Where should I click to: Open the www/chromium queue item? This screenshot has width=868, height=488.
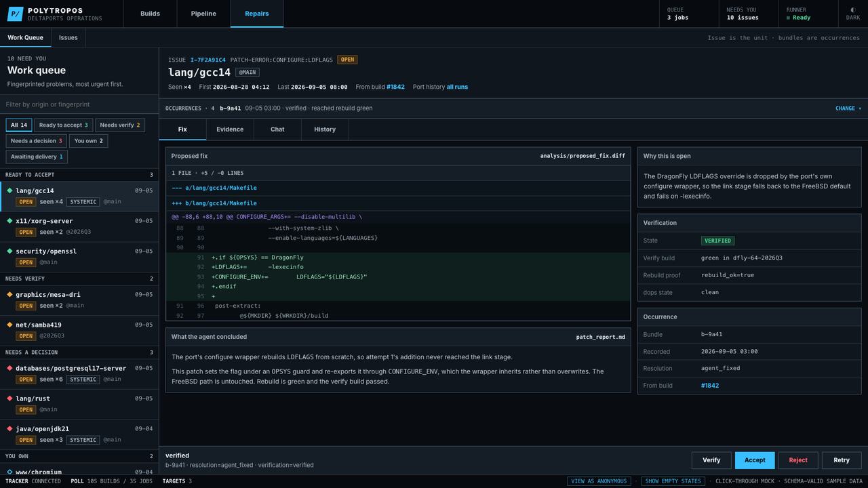(79, 470)
